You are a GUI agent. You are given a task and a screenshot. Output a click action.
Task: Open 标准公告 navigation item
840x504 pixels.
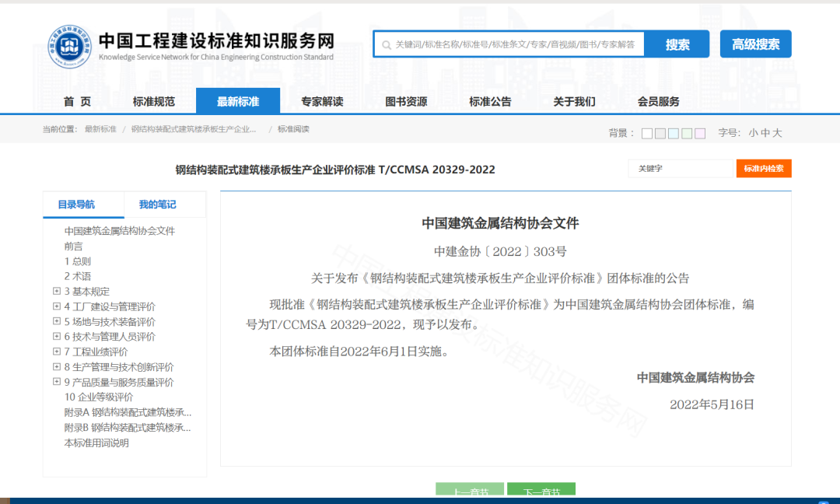(x=490, y=101)
